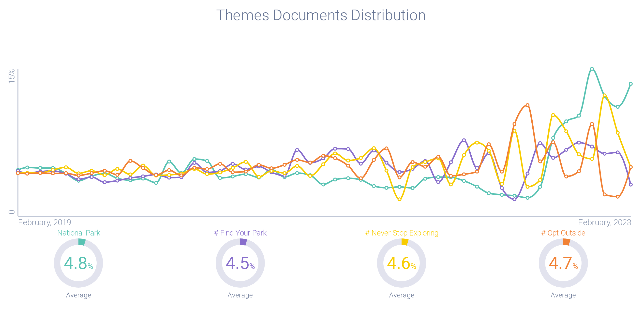Click the # Opt Outside legend label

563,233
